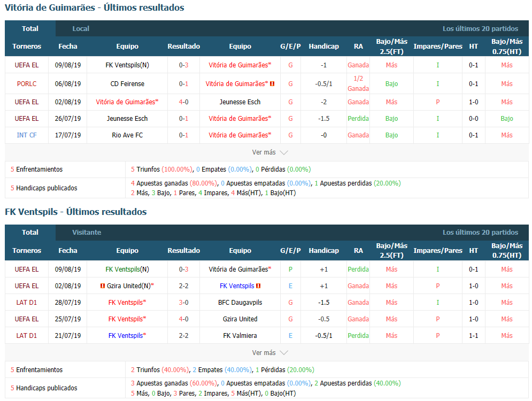Image resolution: width=532 pixels, height=401 pixels.
Task: Click UEFA EL label in 25/07/19 row
Action: 26,319
